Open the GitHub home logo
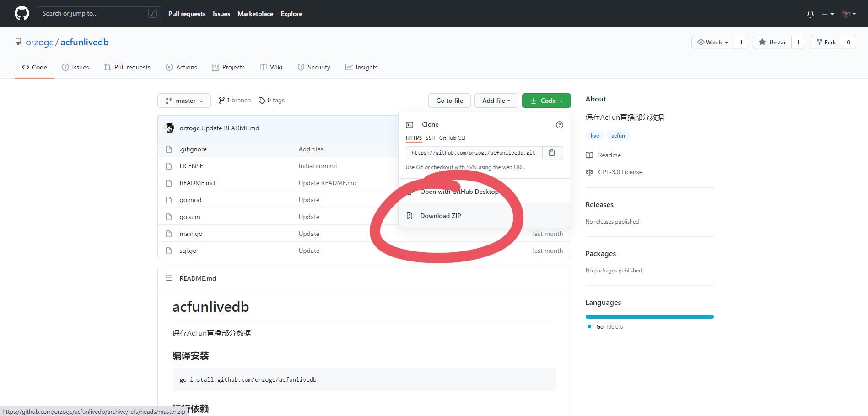Viewport: 868px width, 416px height. point(22,14)
